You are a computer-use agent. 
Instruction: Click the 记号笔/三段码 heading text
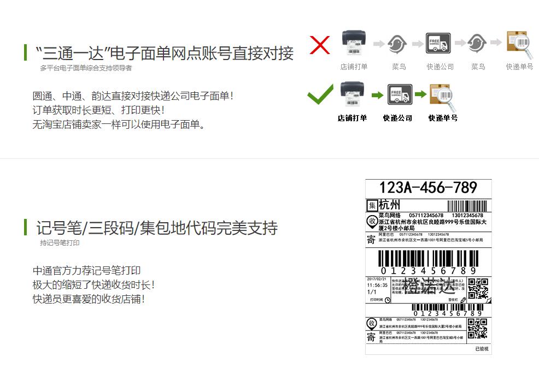[x=157, y=228]
